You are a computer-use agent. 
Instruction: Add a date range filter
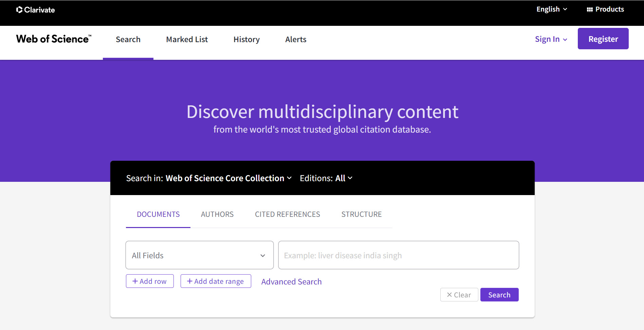(216, 281)
